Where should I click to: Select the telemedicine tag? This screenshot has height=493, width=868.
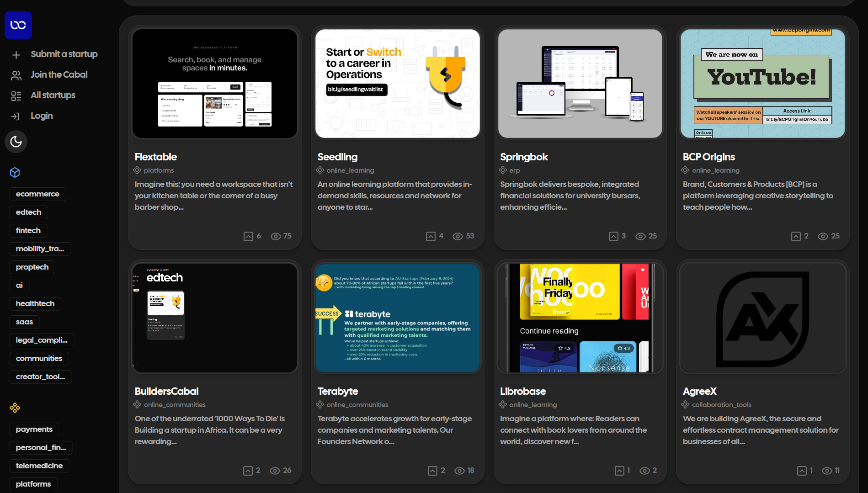(x=39, y=466)
